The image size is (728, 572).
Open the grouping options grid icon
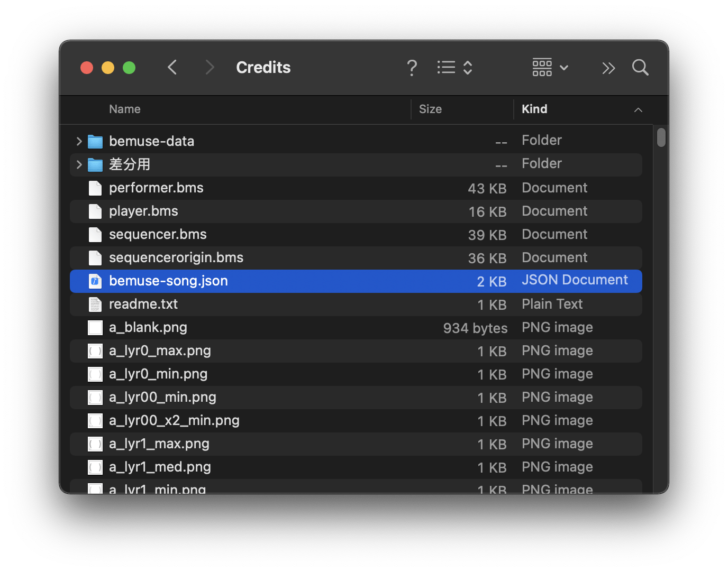542,68
